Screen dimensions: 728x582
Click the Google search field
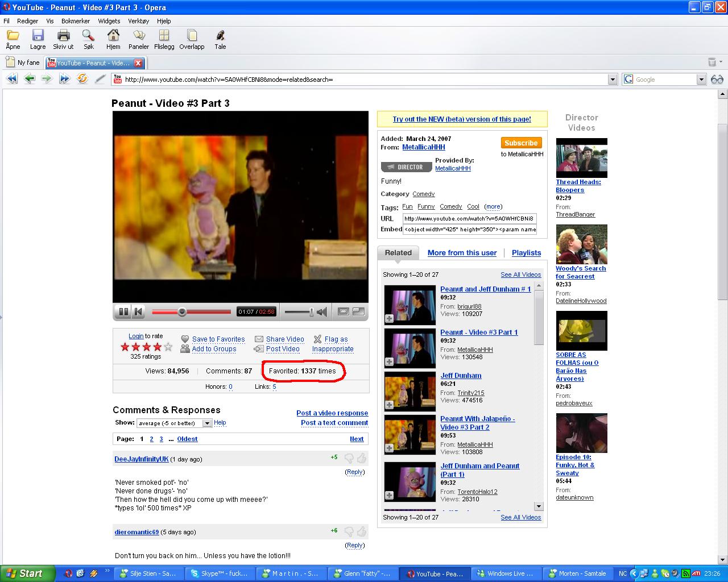[x=665, y=80]
